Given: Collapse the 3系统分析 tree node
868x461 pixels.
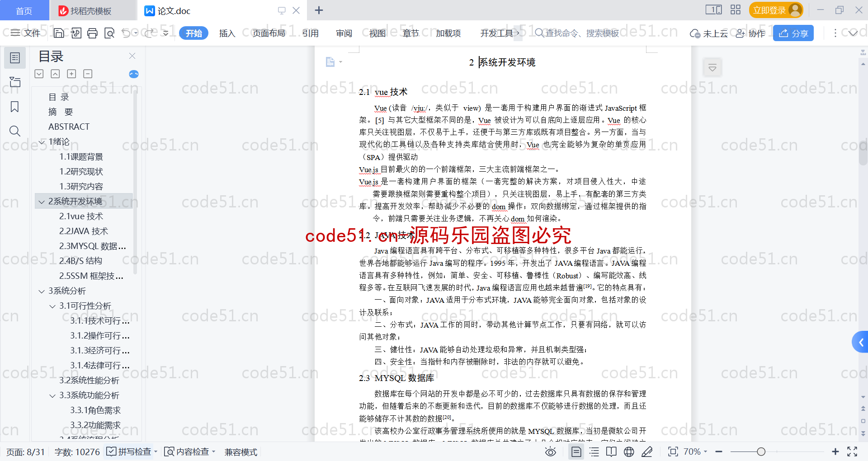Looking at the screenshot, I should click(x=42, y=291).
